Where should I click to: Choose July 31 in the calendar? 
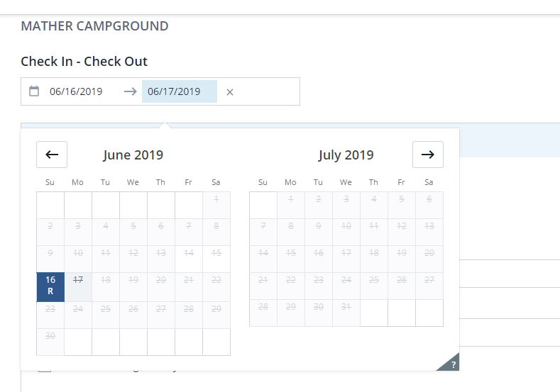click(346, 307)
